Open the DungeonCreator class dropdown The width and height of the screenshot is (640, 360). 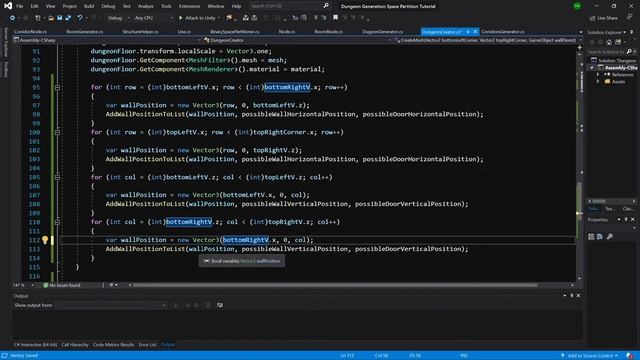point(297,40)
